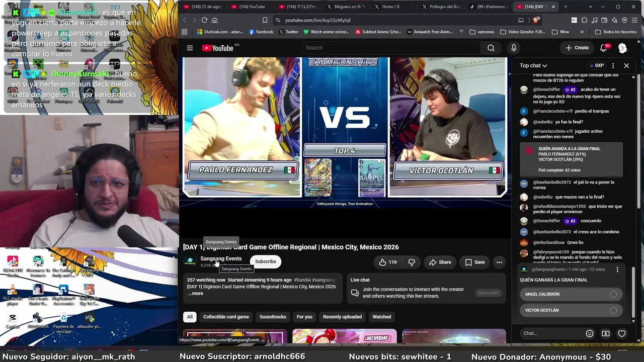Save the video to a playlist

pyautogui.click(x=475, y=262)
